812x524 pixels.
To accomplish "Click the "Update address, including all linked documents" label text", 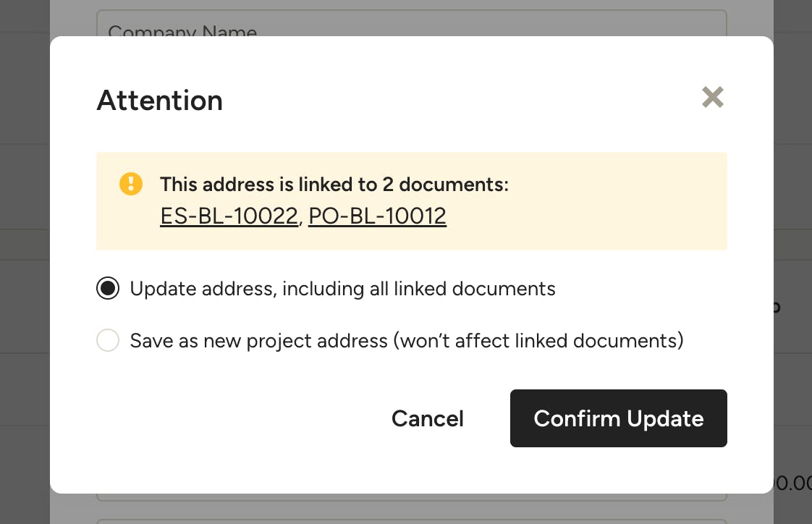I will point(342,288).
